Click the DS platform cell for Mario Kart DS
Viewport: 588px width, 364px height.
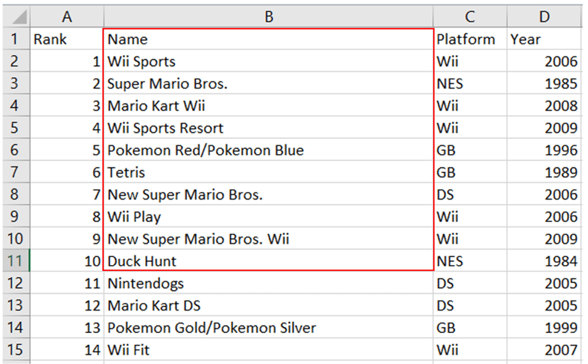pos(470,305)
